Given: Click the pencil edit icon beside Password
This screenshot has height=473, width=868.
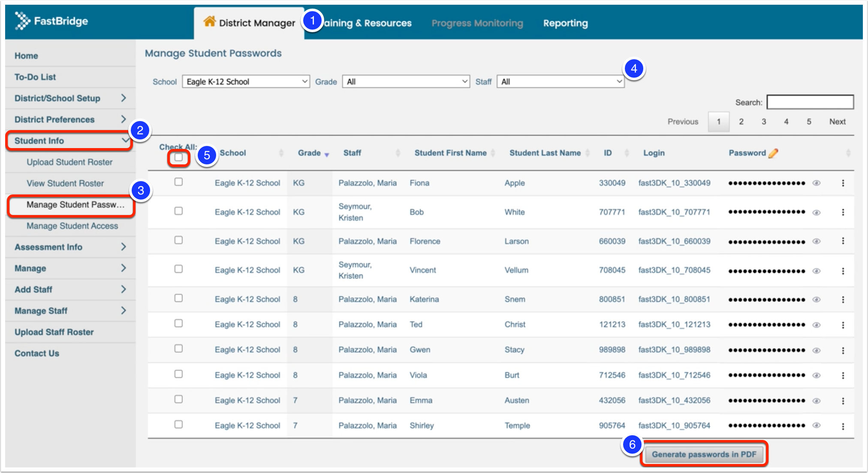Looking at the screenshot, I should tap(773, 153).
